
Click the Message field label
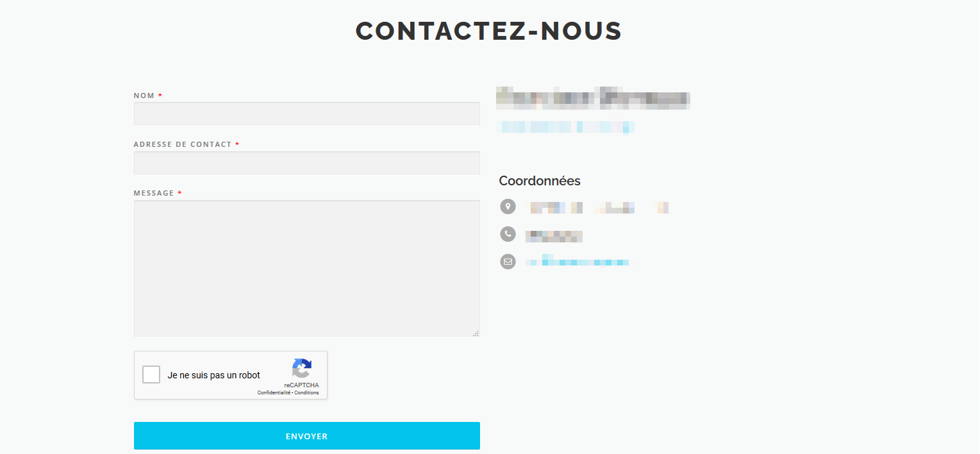pos(154,193)
